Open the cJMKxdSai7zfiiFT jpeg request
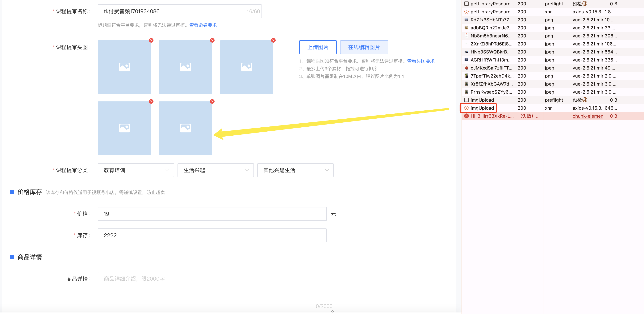This screenshot has height=314, width=644. coord(491,68)
